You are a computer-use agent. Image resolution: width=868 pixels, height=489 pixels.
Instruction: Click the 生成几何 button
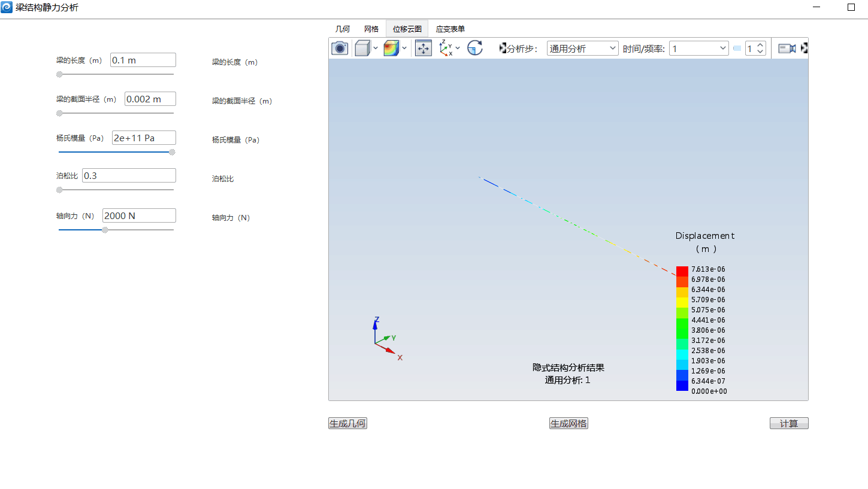pyautogui.click(x=347, y=423)
